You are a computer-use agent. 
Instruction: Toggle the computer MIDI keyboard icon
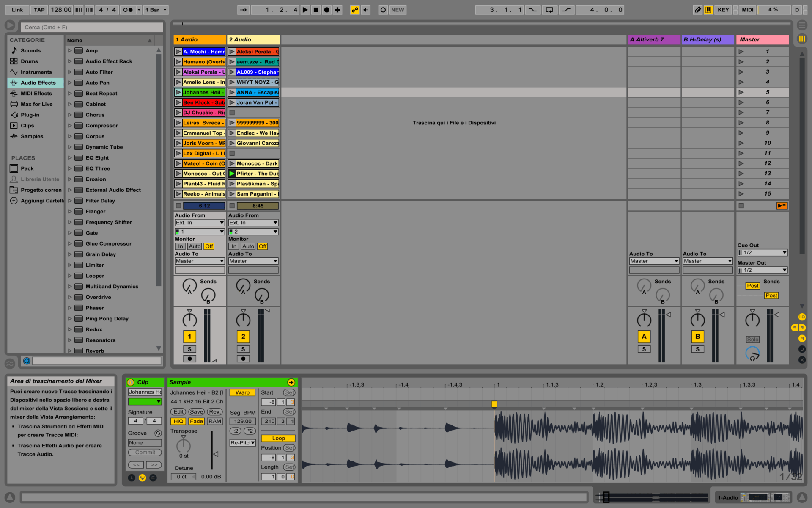click(x=708, y=10)
